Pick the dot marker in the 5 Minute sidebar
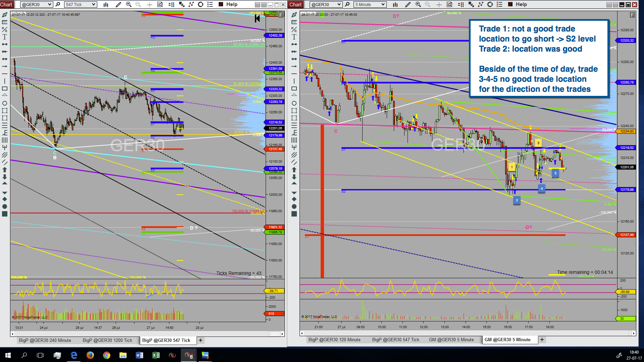 point(294,206)
